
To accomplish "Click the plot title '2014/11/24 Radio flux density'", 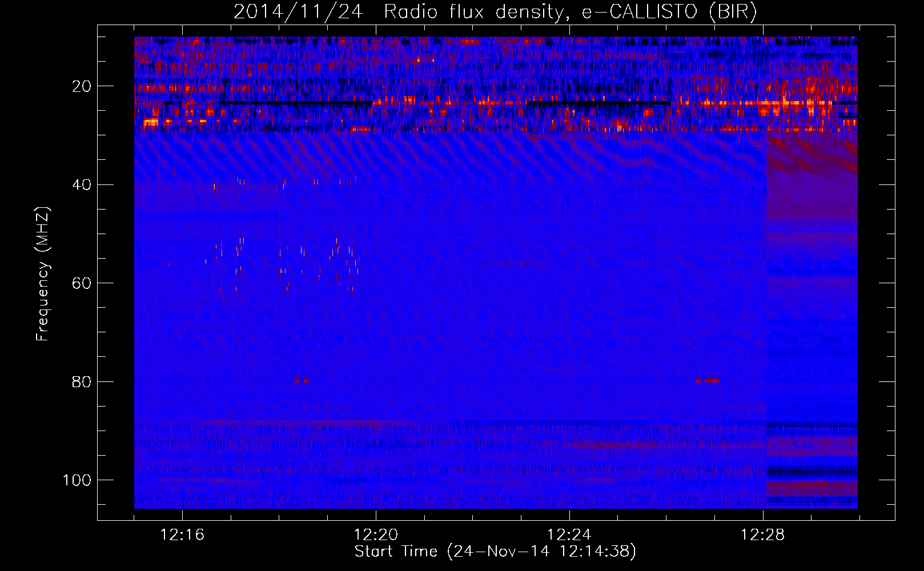I will pyautogui.click(x=495, y=12).
